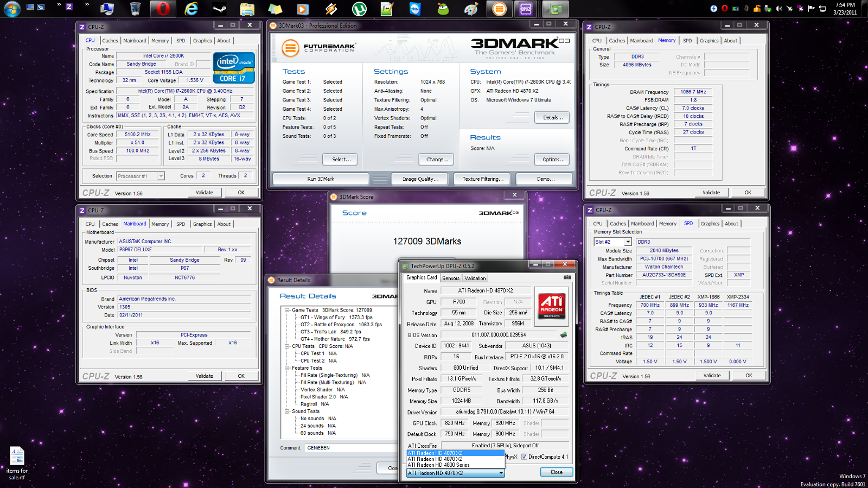Click the Options... button under Results
The width and height of the screenshot is (868, 488).
pyautogui.click(x=553, y=160)
